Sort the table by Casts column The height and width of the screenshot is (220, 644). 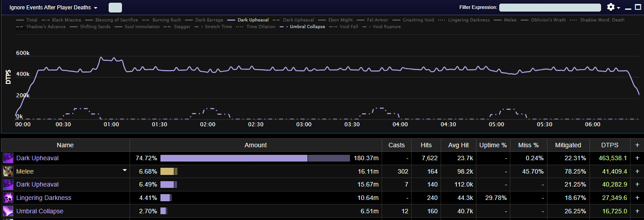tap(396, 145)
